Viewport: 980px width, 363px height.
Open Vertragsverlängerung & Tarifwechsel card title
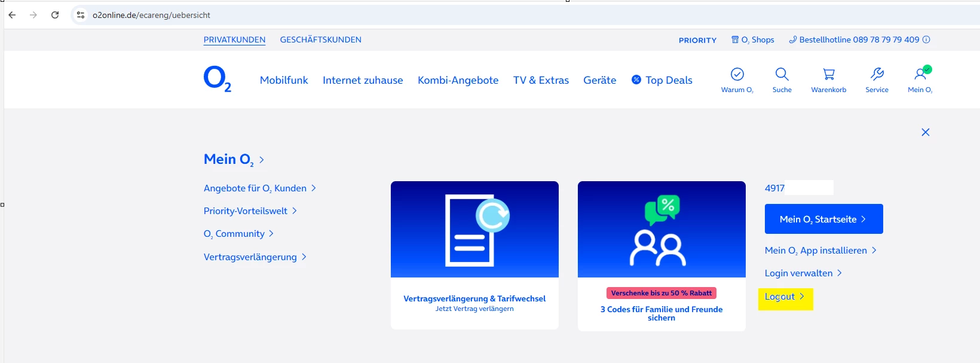(474, 298)
